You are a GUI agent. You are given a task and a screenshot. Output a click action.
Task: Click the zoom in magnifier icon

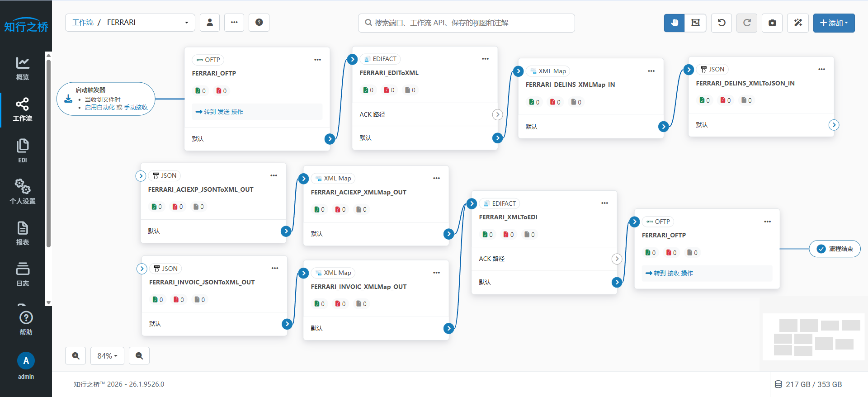(x=75, y=356)
